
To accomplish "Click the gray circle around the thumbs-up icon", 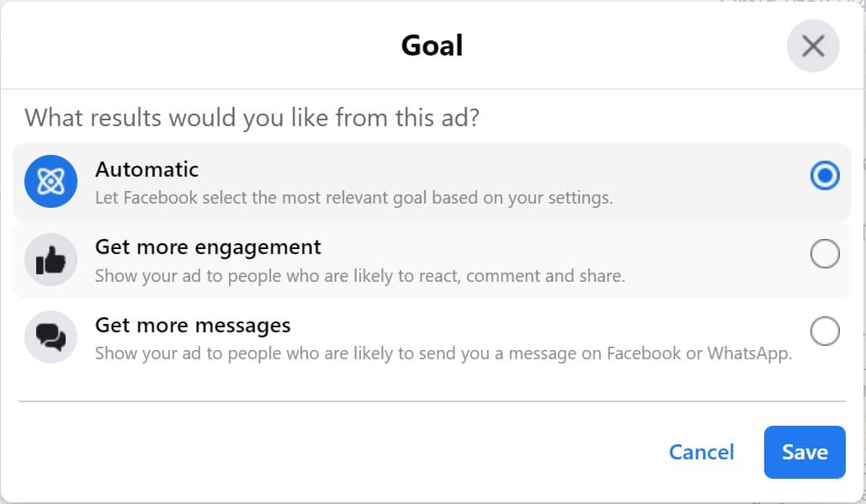I will 50,259.
